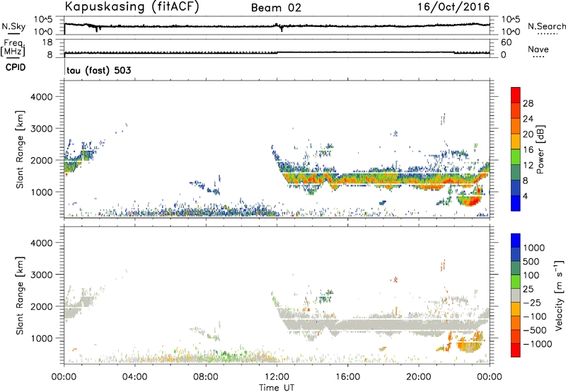The image size is (566, 392).
Task: Select the 04:00 time axis label
Action: [134, 377]
